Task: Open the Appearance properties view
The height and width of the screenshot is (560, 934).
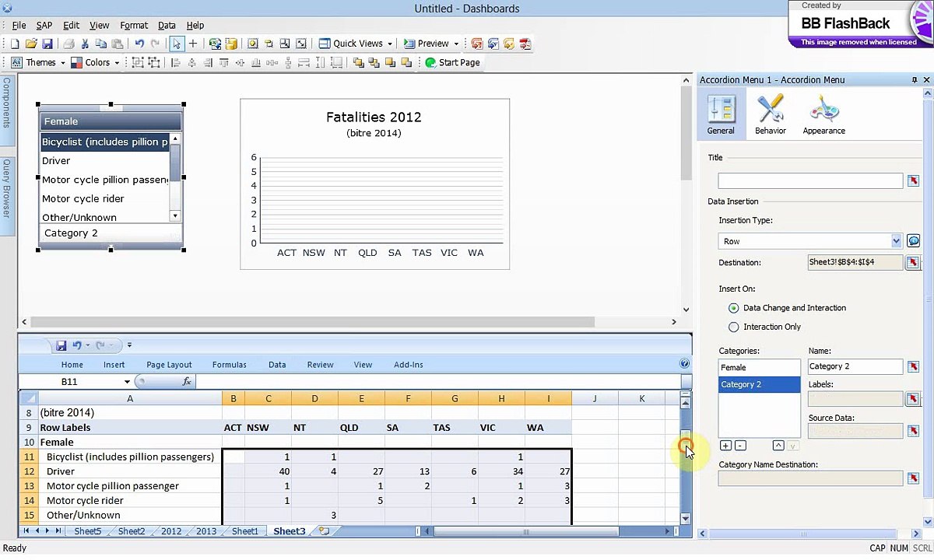Action: [823, 114]
